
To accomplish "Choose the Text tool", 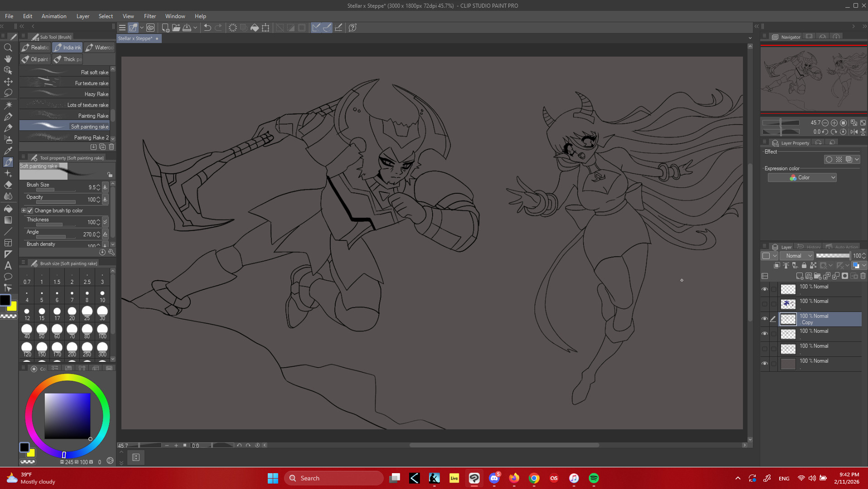I will click(8, 265).
